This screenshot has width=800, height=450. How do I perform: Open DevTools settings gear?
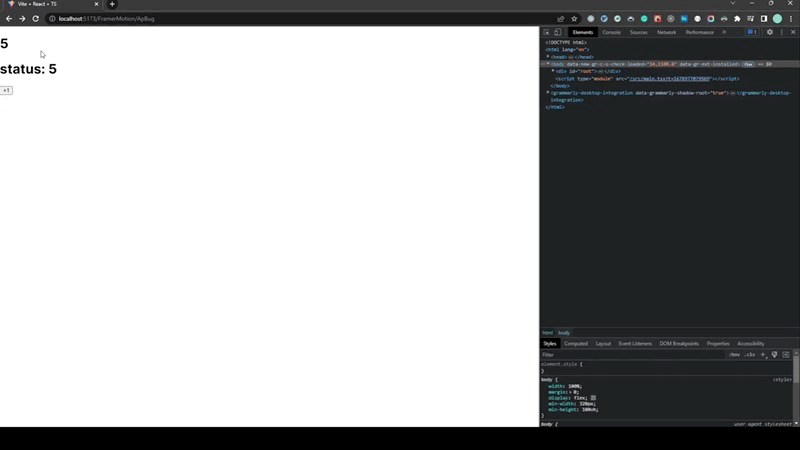click(x=770, y=32)
